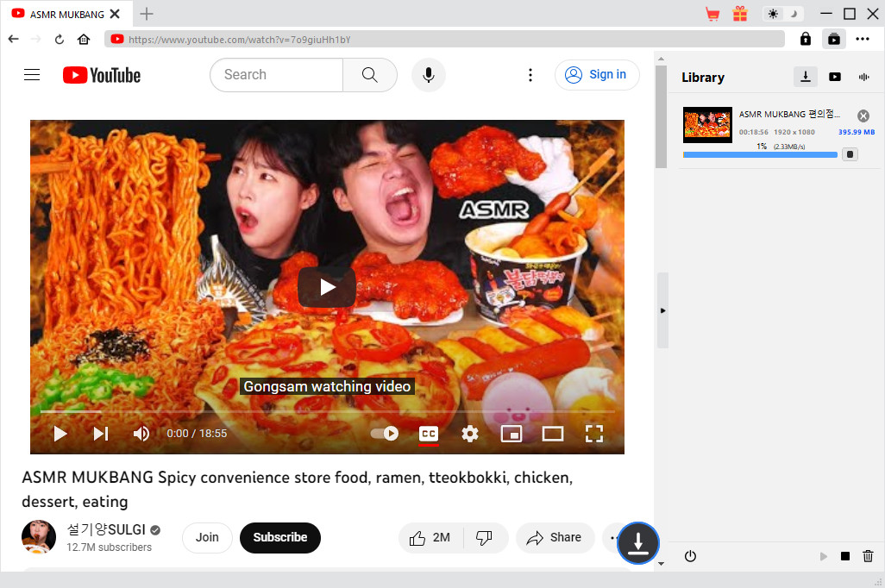The image size is (885, 588).
Task: Reload the page with refresh icon
Action: point(60,39)
